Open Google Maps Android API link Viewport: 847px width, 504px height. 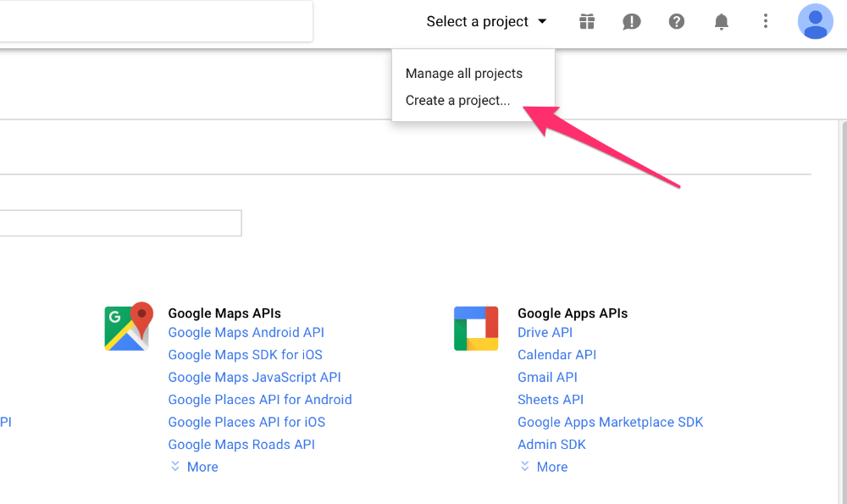click(x=246, y=332)
